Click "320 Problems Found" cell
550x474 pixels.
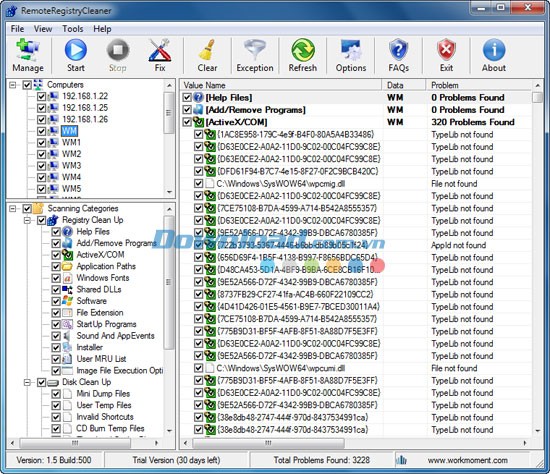click(x=473, y=122)
